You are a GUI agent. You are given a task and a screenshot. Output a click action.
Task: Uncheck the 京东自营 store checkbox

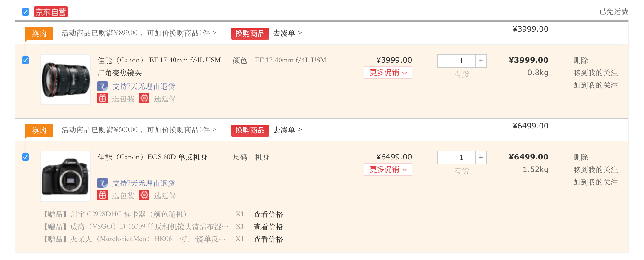pyautogui.click(x=25, y=12)
